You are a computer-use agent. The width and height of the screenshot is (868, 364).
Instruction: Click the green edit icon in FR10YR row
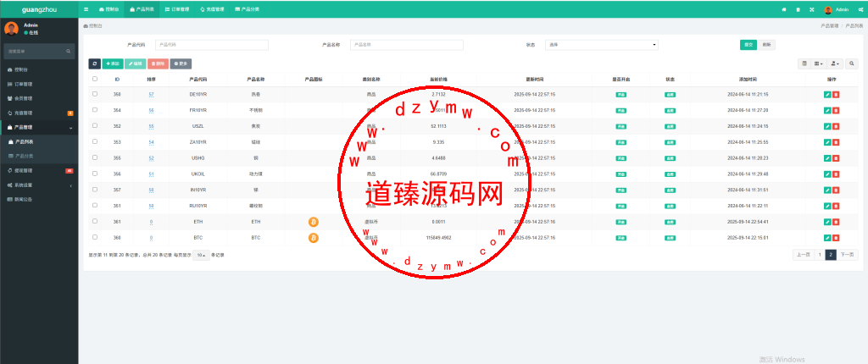click(x=827, y=111)
